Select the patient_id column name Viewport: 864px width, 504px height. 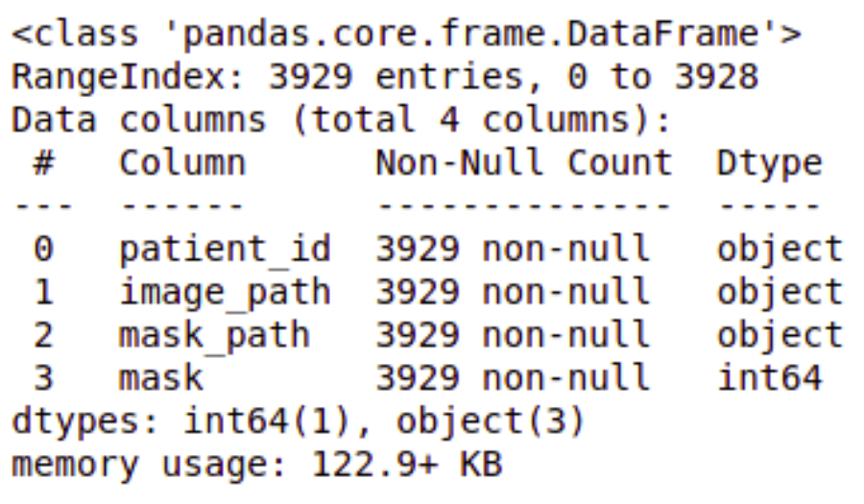225,250
